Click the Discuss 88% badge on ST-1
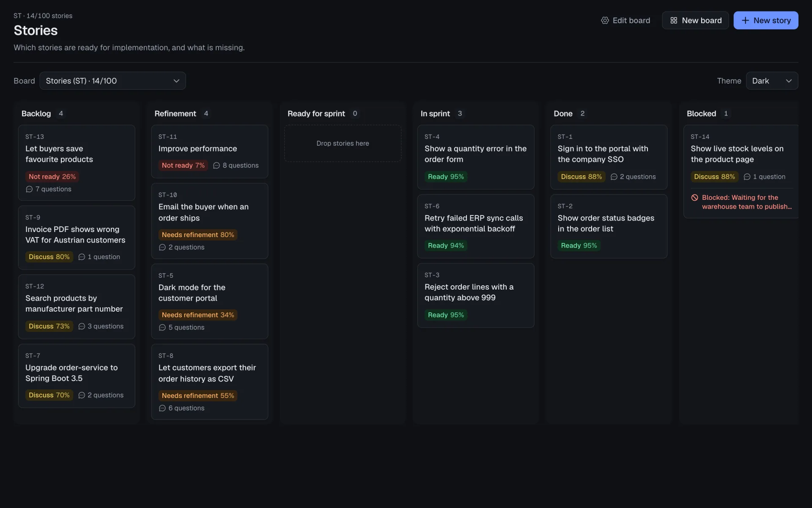Viewport: 812px width, 508px height. tap(582, 177)
